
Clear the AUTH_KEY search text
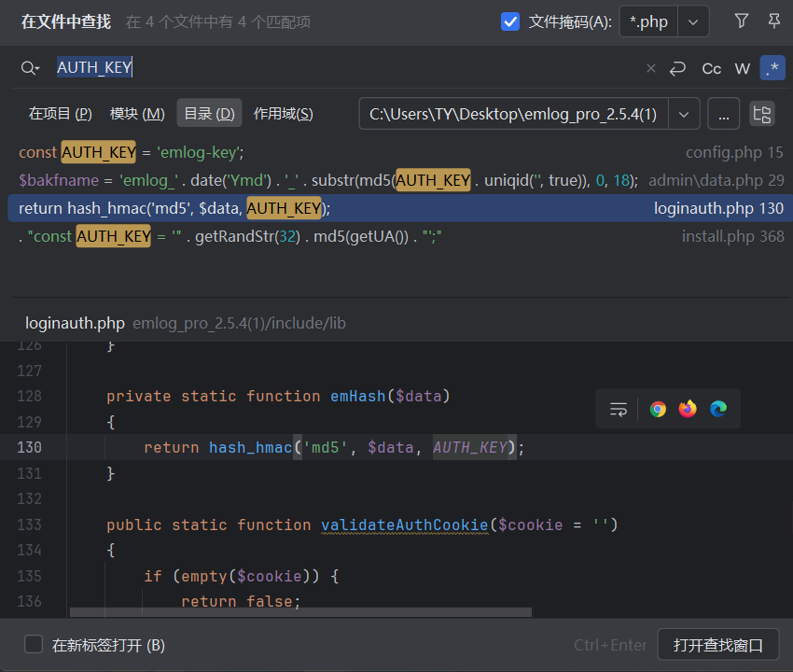point(651,68)
